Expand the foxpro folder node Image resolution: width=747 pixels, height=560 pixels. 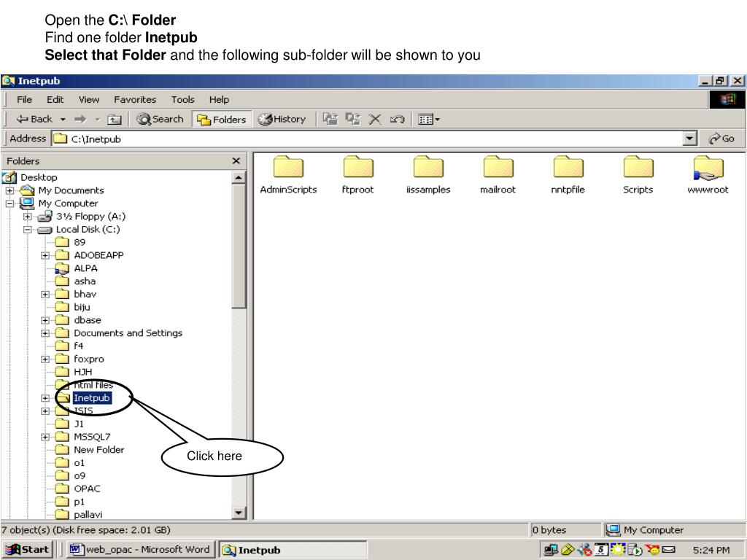45,359
